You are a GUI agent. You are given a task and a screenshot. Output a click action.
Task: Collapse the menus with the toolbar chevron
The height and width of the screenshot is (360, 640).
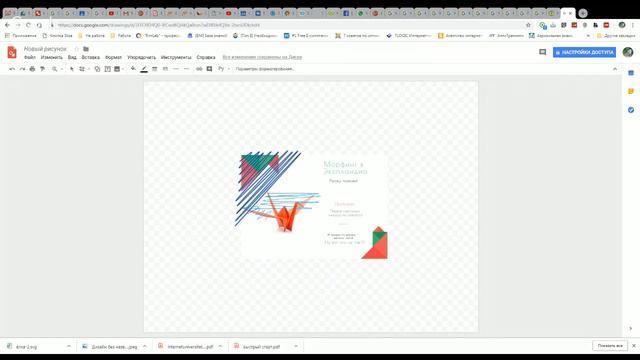point(615,69)
